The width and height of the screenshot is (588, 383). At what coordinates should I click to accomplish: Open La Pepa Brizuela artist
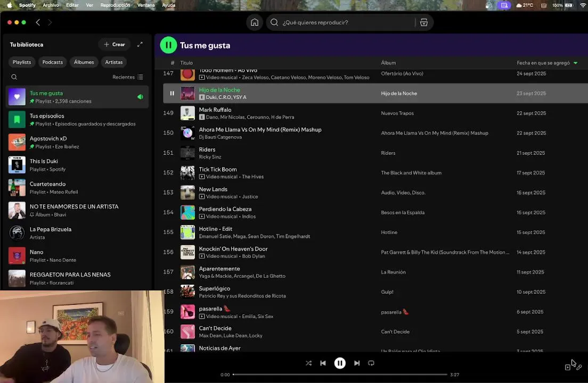[77, 233]
